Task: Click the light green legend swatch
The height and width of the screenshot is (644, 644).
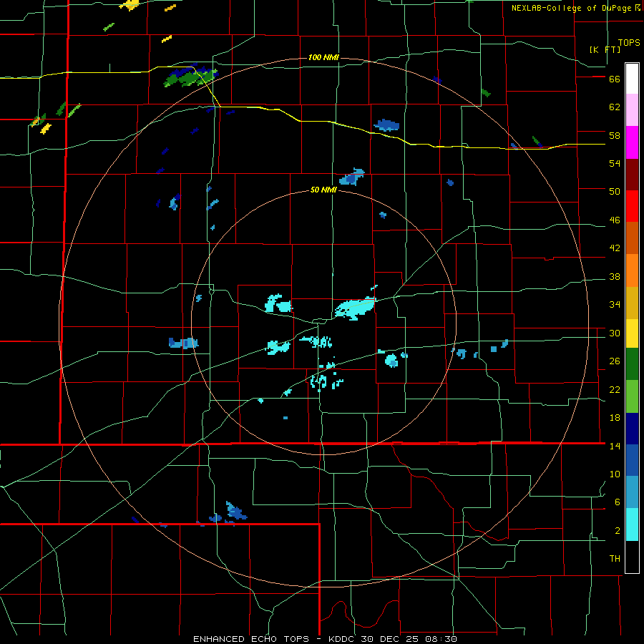Action: tap(632, 396)
